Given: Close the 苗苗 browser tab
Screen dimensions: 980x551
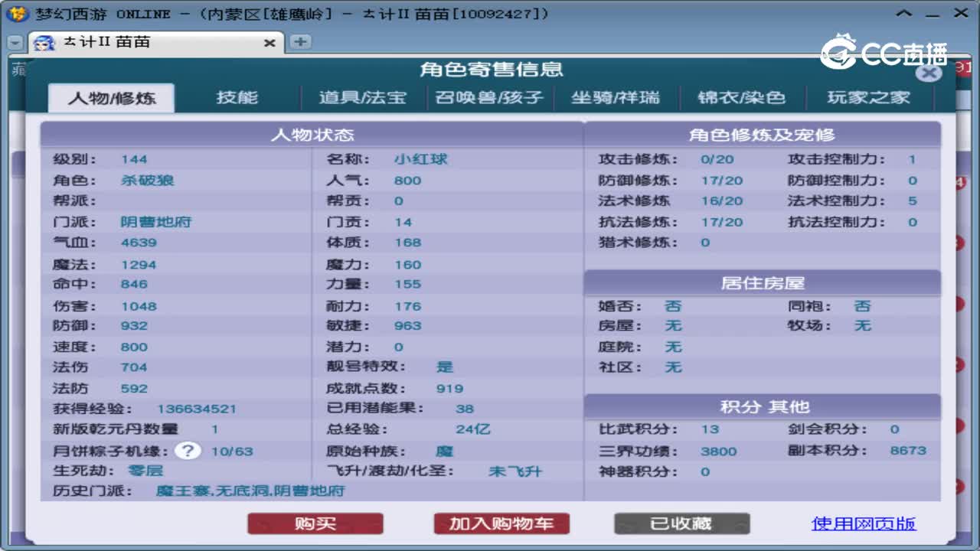Looking at the screenshot, I should [x=269, y=44].
